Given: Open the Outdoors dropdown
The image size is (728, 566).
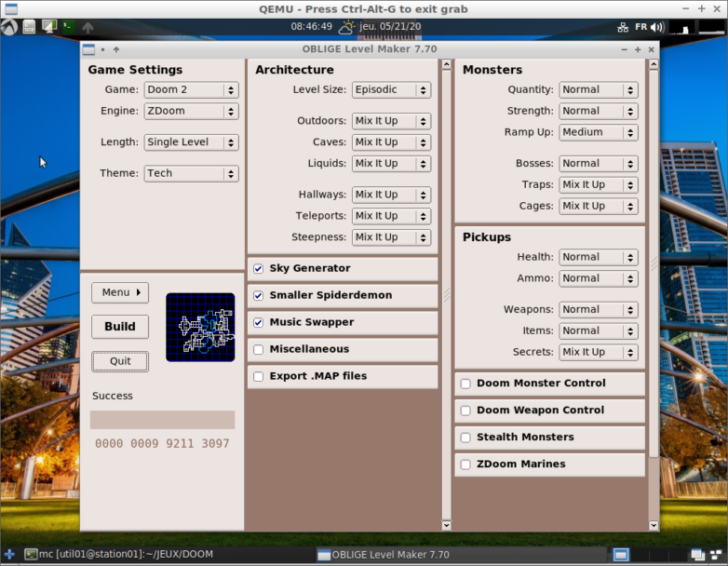Looking at the screenshot, I should click(x=391, y=121).
